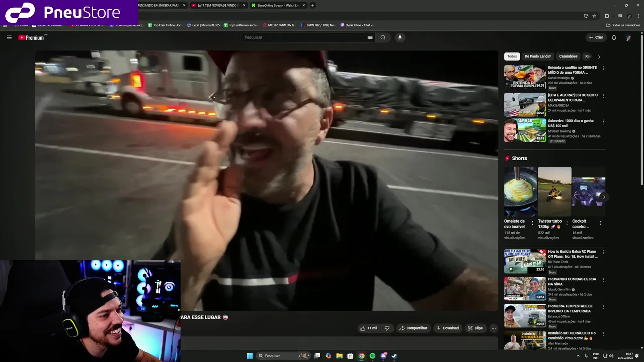Click the Criar create button
The image size is (644, 362).
click(596, 37)
